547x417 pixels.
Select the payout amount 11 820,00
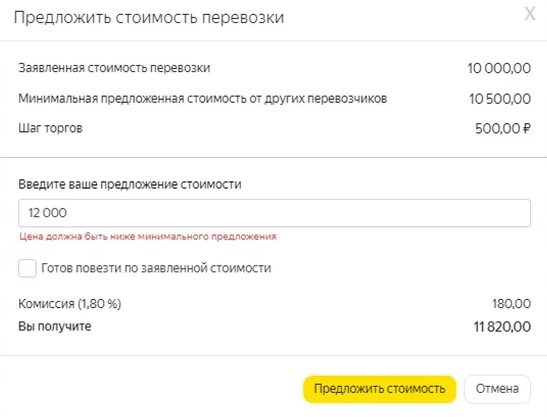click(x=502, y=327)
